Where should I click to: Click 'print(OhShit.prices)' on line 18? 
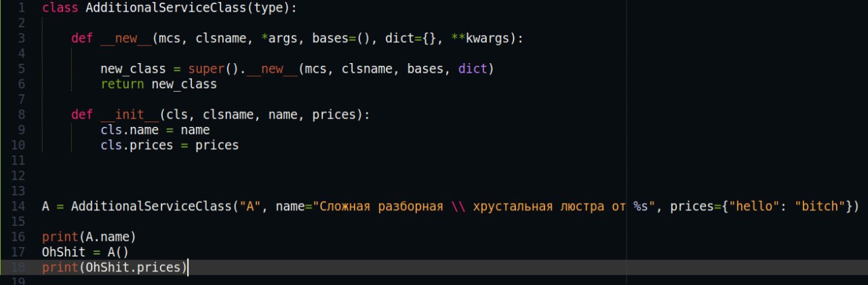click(115, 267)
